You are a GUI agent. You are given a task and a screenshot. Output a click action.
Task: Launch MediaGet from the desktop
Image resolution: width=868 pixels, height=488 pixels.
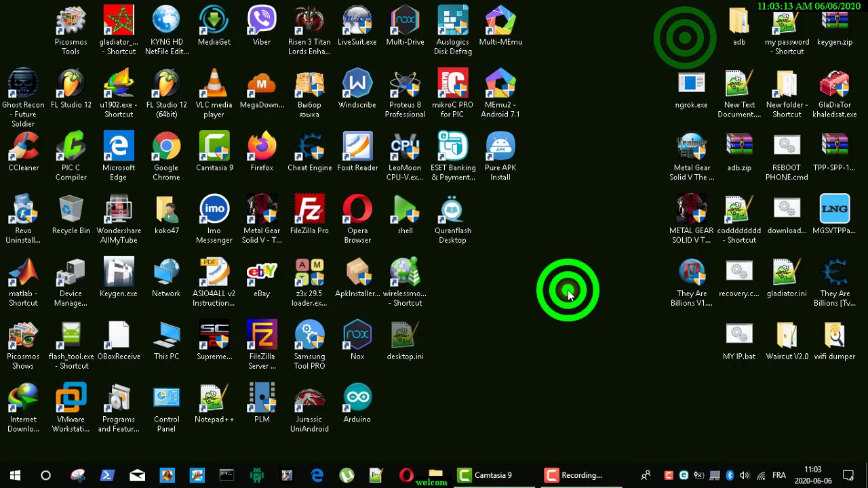tap(214, 26)
